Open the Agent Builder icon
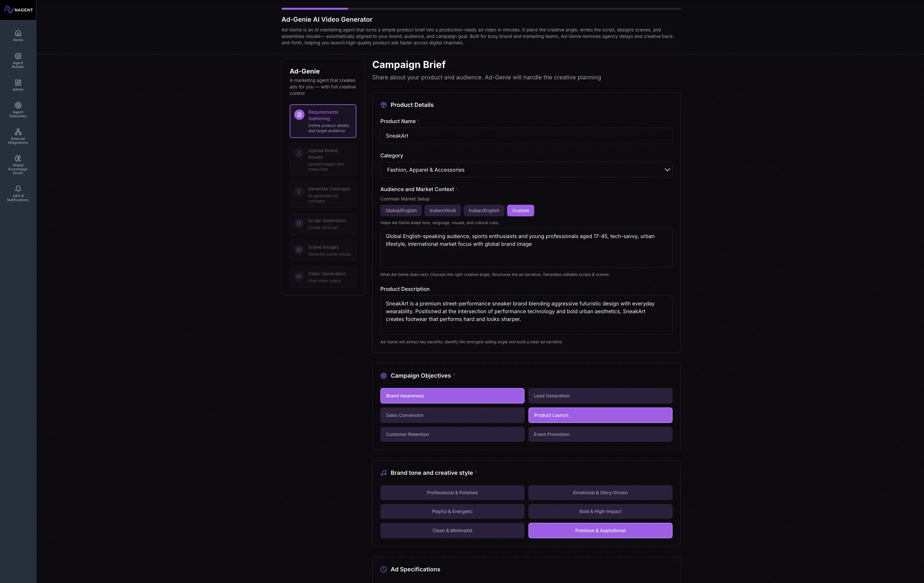 click(17, 56)
